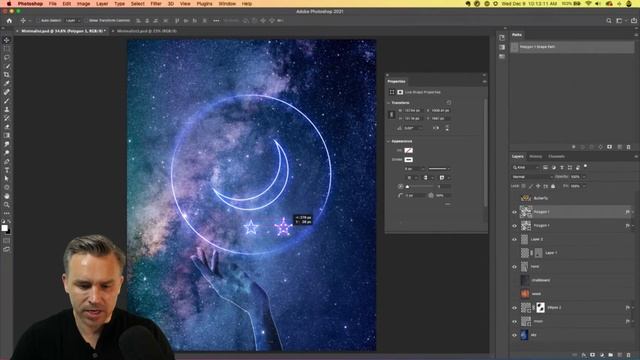
Task: Open options bar three-dots align options
Action: 216,20
